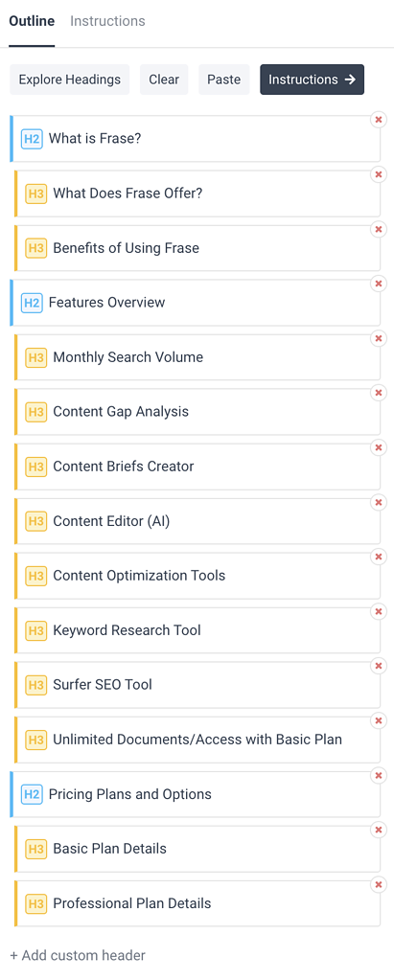The width and height of the screenshot is (394, 980).
Task: Go to Instructions with the arrow button
Action: point(313,80)
